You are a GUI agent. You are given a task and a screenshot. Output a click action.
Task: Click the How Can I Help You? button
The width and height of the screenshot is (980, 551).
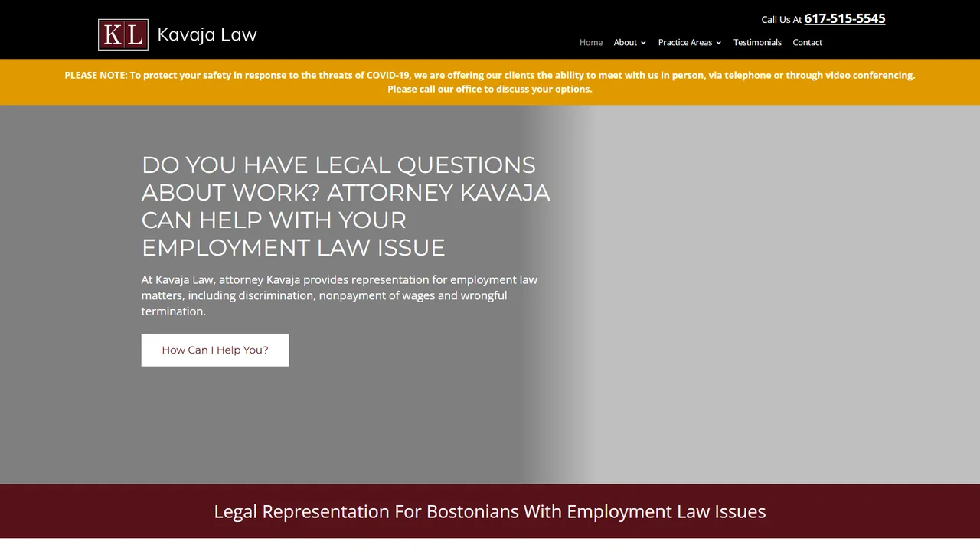click(x=215, y=350)
